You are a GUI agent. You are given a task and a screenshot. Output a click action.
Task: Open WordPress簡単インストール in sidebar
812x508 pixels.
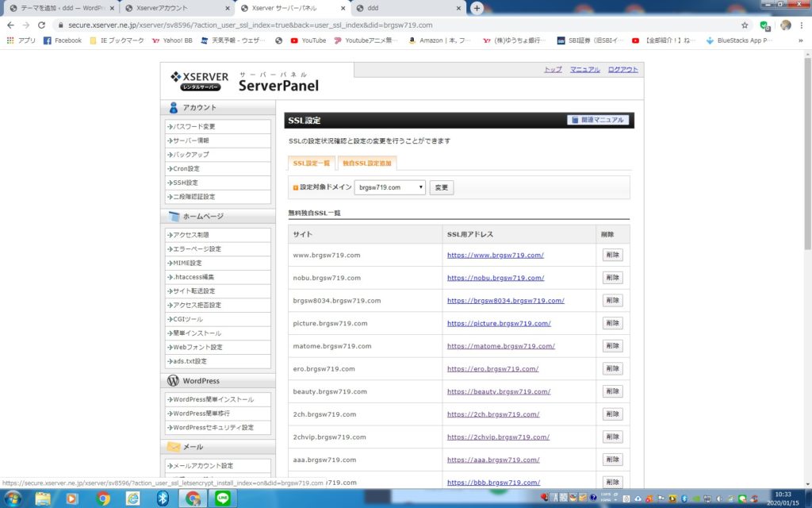[213, 399]
